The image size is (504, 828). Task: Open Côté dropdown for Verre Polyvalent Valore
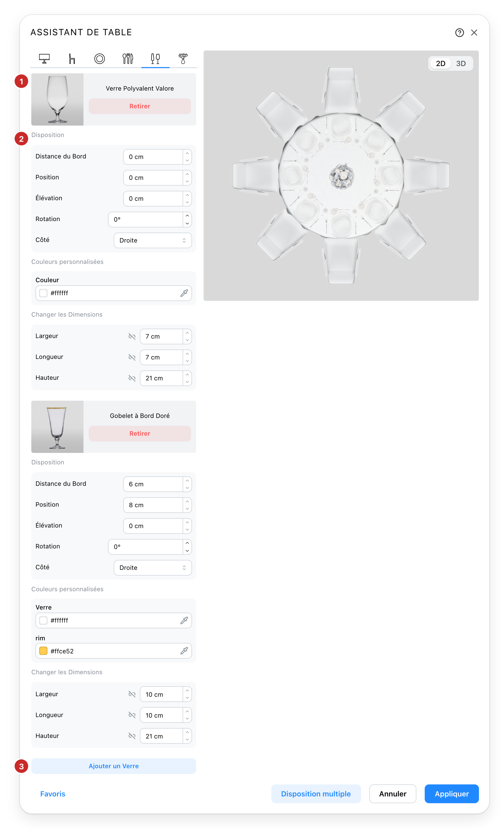pos(153,240)
